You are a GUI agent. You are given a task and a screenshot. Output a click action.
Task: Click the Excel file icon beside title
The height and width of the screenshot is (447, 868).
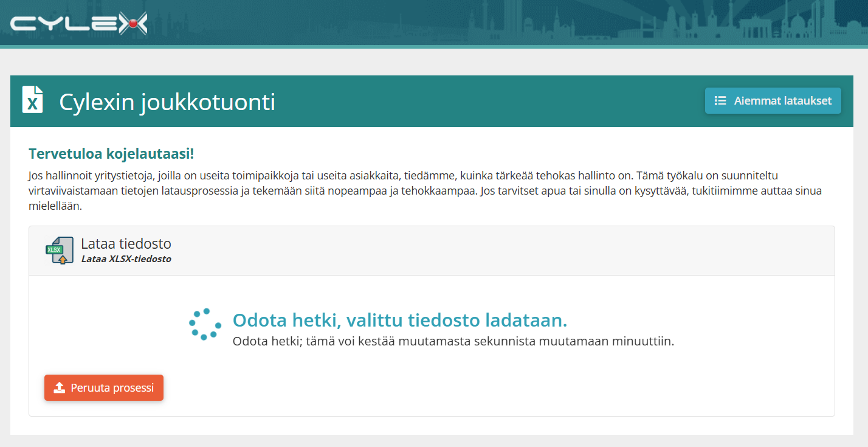[33, 99]
